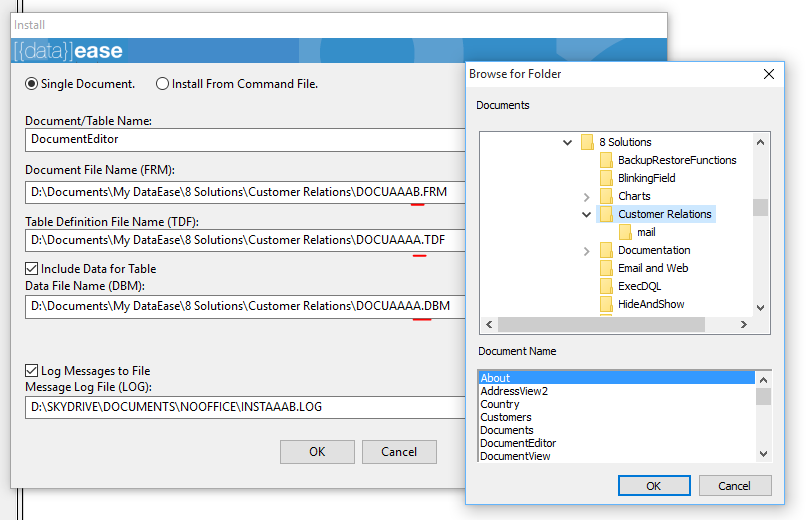Select Email and Web in folder tree

coord(653,268)
